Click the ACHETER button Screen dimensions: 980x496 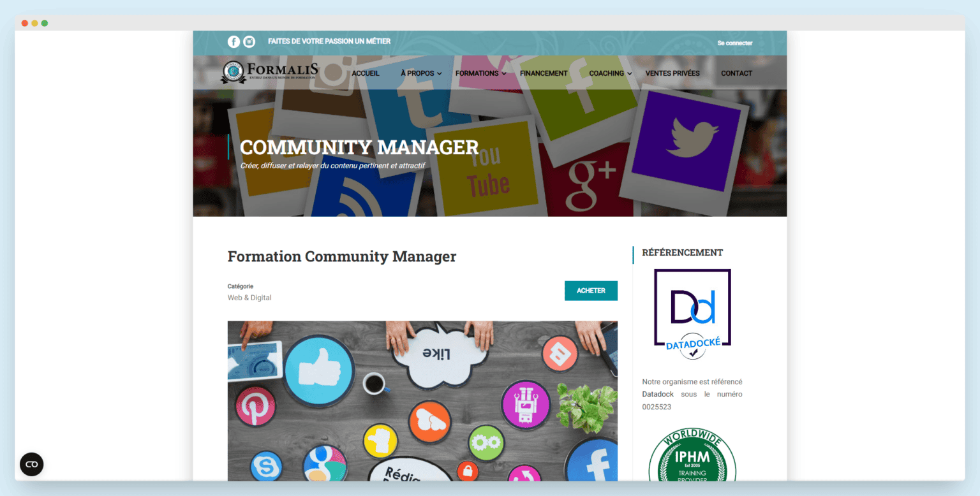591,290
